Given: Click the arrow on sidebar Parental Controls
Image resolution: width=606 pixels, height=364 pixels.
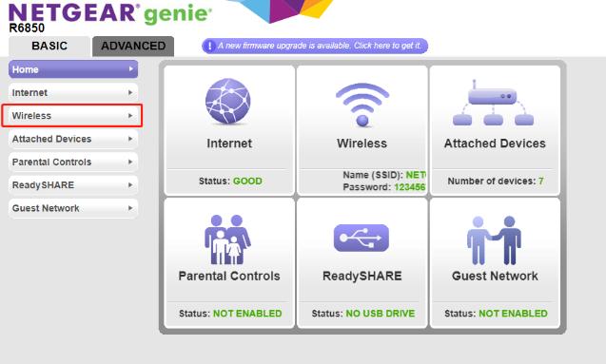Looking at the screenshot, I should 130,163.
